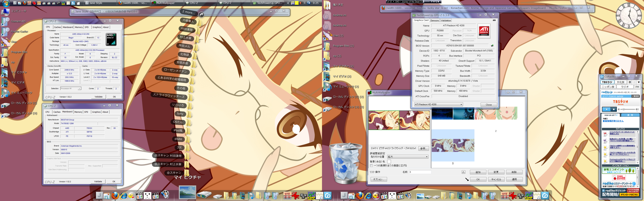Click the circular arrow icon next to '2 more...'
The image size is (644, 201).
coord(201,15)
